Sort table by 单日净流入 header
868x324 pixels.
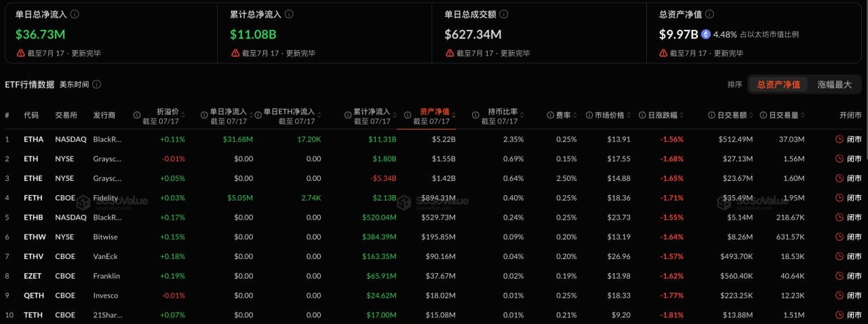(228, 111)
